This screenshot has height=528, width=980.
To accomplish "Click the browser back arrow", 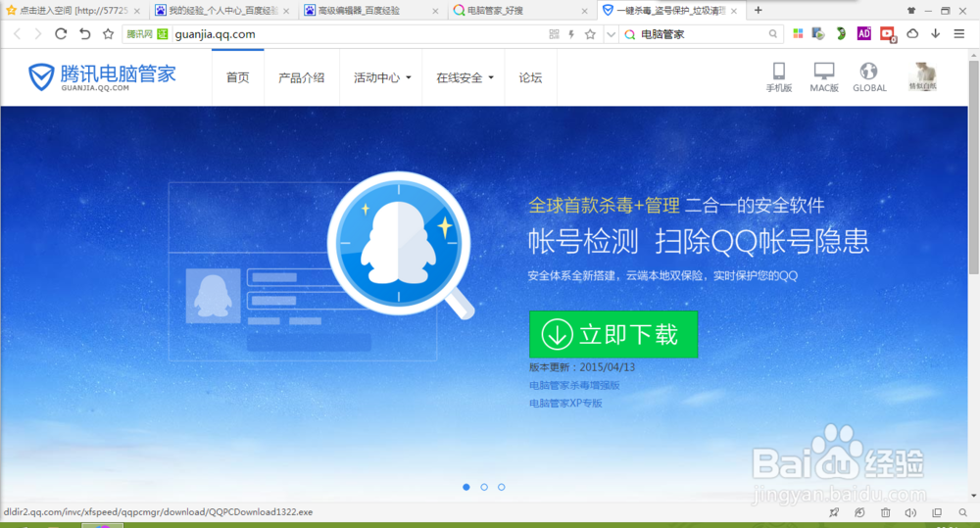I will coord(18,33).
